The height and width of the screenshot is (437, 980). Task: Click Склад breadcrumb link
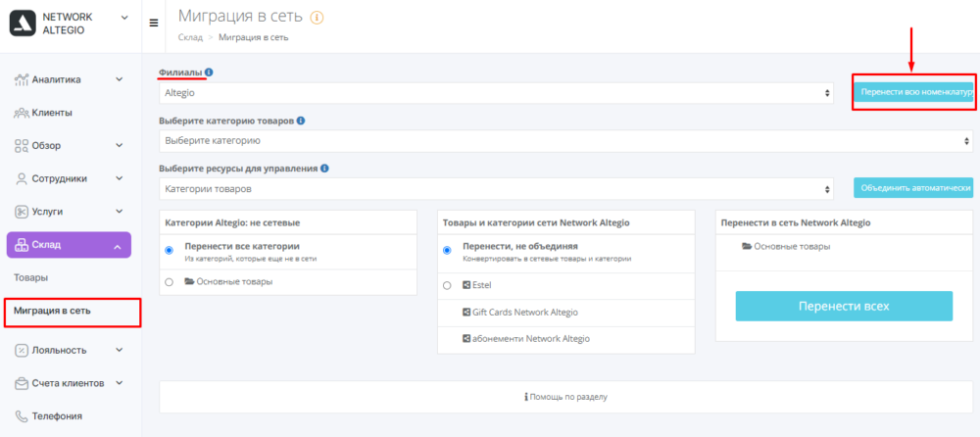coord(191,37)
